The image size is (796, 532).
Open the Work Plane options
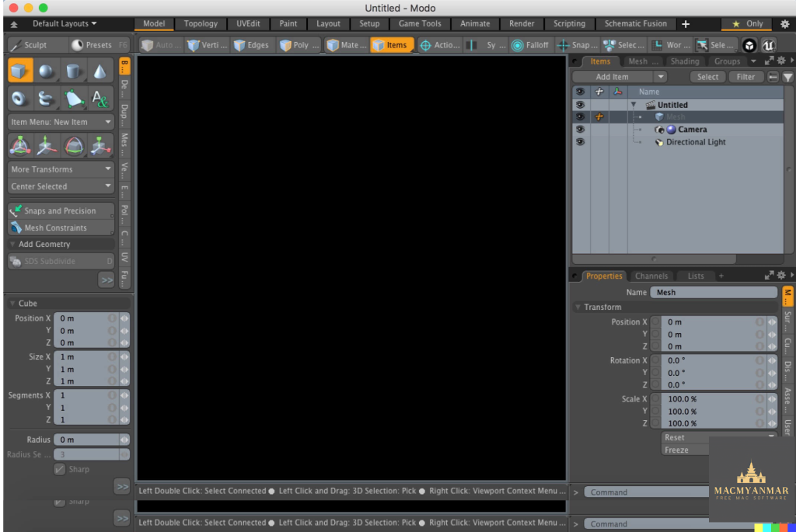pyautogui.click(x=671, y=45)
